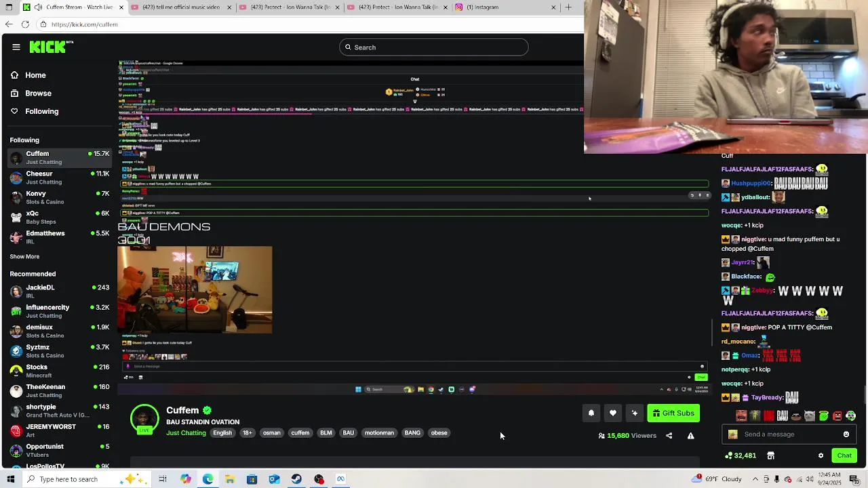Viewport: 868px width, 488px height.
Task: Open the emoji picker in the chat box
Action: [846, 434]
